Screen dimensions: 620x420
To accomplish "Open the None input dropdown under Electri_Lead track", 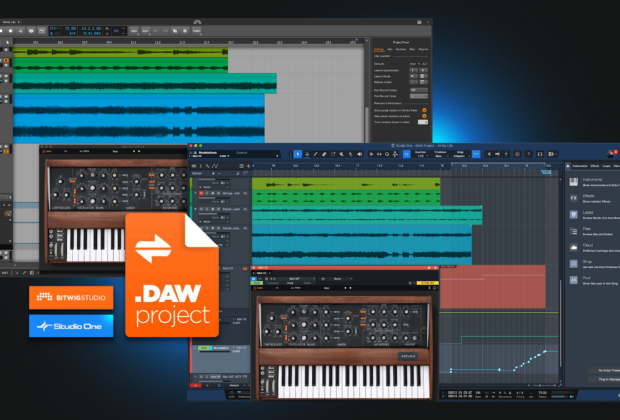I will [x=214, y=221].
